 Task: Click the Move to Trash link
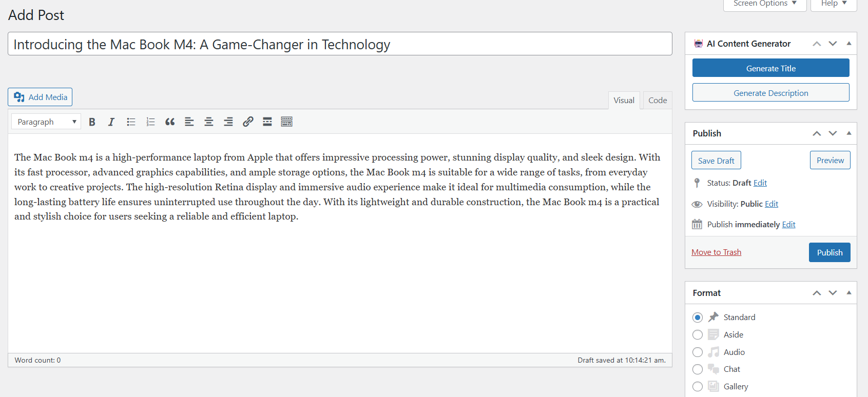[716, 252]
